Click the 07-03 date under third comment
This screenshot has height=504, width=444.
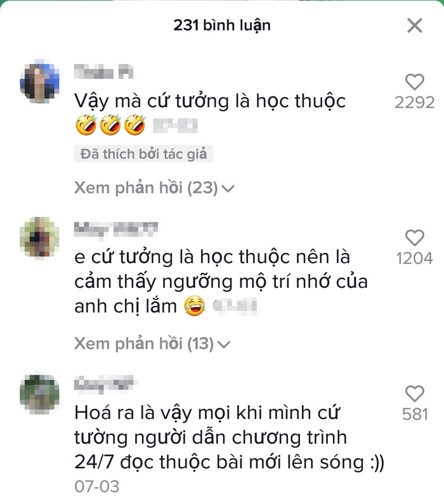[x=97, y=486]
